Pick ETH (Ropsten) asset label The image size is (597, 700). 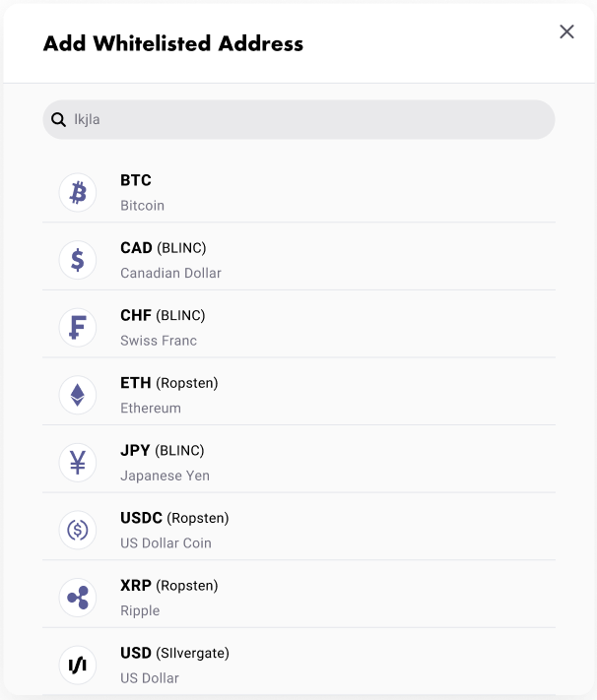pyautogui.click(x=168, y=383)
